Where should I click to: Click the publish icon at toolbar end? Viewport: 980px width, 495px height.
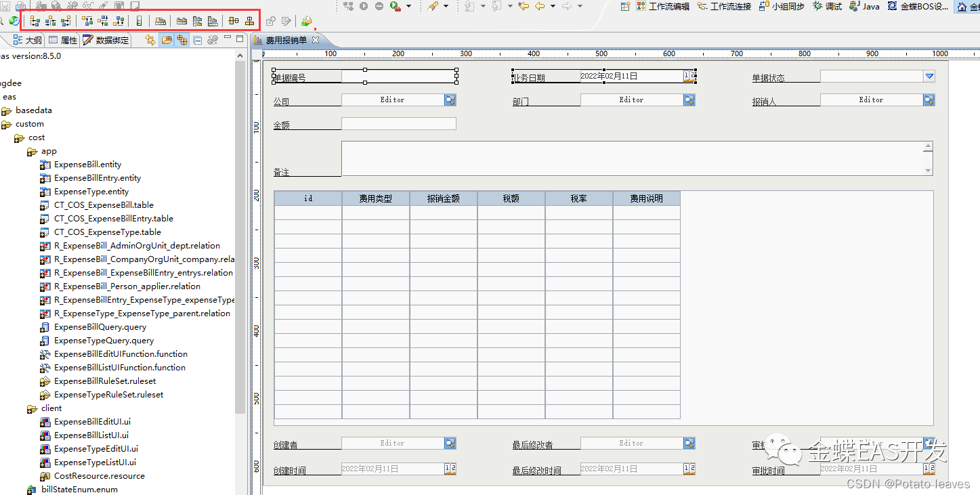[x=307, y=21]
